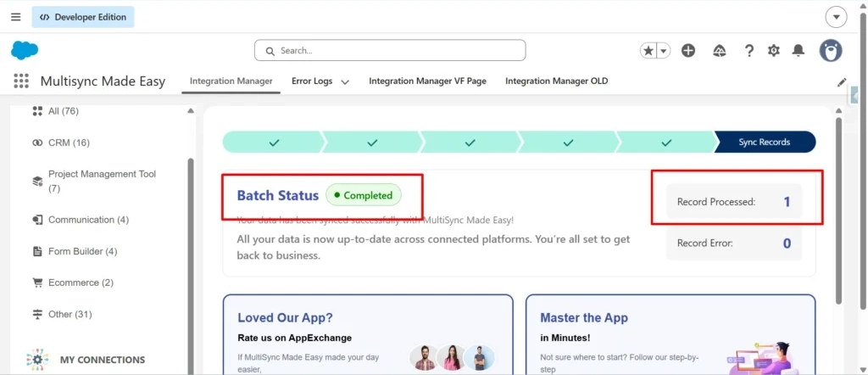Open the hamburger menu at top left

[x=16, y=17]
